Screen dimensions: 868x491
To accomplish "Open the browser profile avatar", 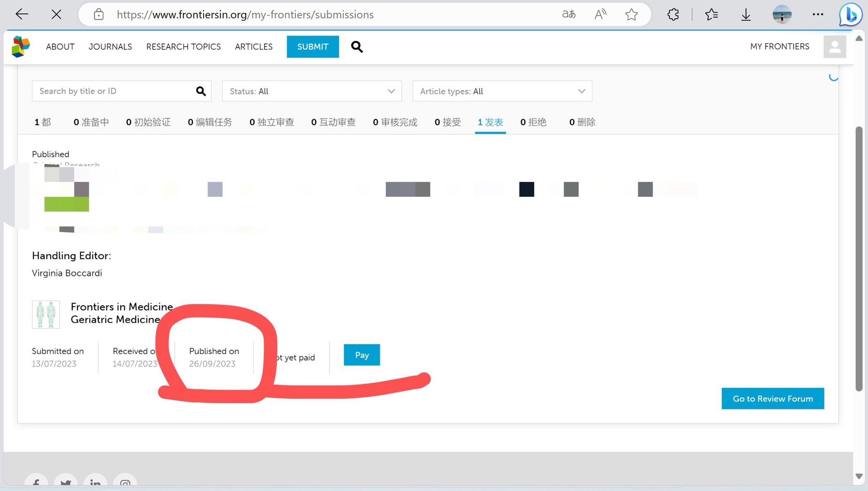I will (782, 15).
